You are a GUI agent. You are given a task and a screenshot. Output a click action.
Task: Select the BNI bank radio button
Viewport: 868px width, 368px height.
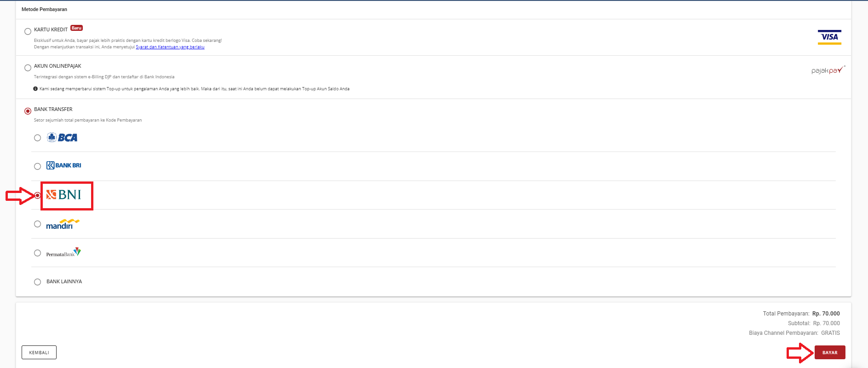pyautogui.click(x=37, y=195)
